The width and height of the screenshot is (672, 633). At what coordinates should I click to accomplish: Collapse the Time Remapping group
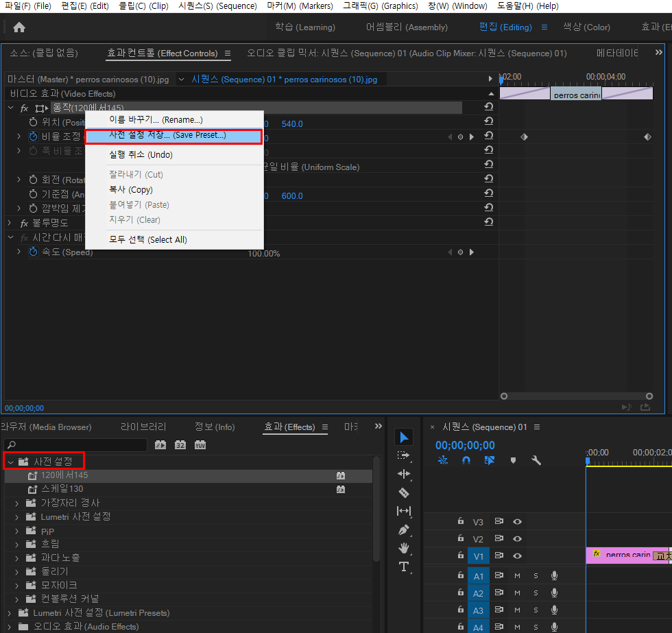[x=11, y=237]
